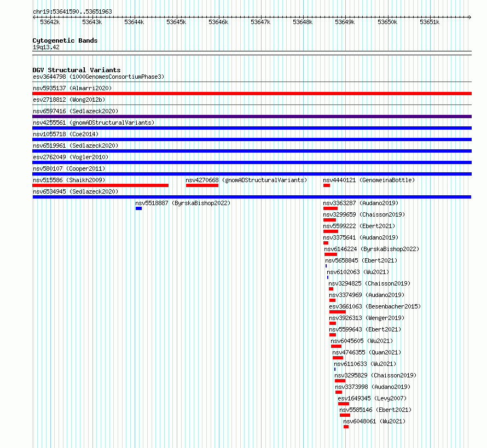Select nsv6110633 (Wu2021) label
Image resolution: width=487 pixels, height=448 pixels.
point(366,364)
